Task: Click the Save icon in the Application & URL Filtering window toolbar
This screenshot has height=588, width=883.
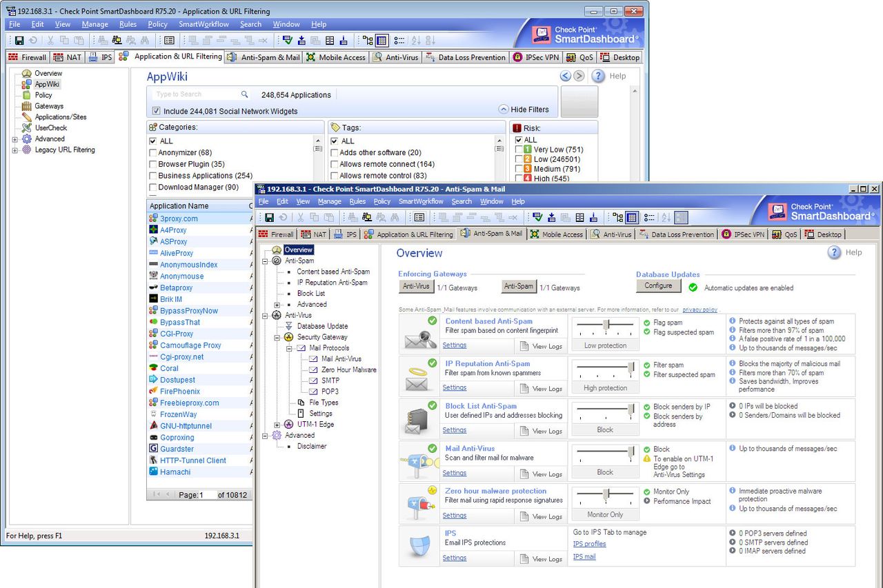Action: tap(19, 41)
